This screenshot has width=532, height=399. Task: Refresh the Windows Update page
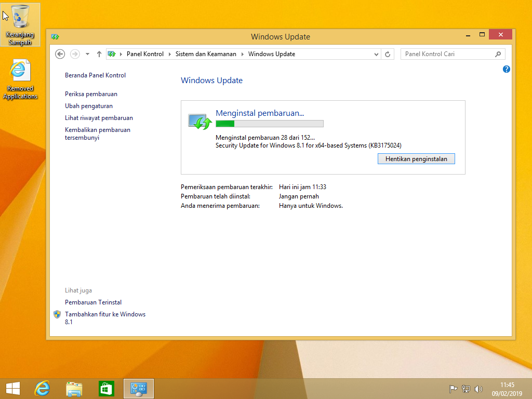click(388, 54)
